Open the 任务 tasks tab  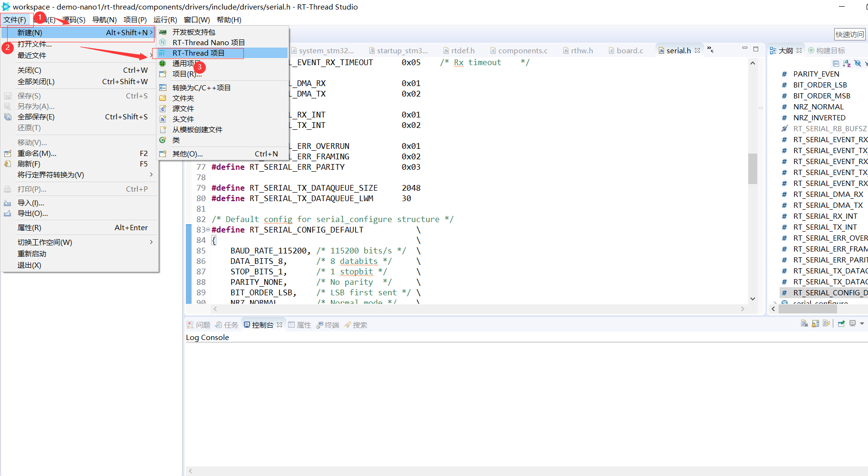pos(227,325)
